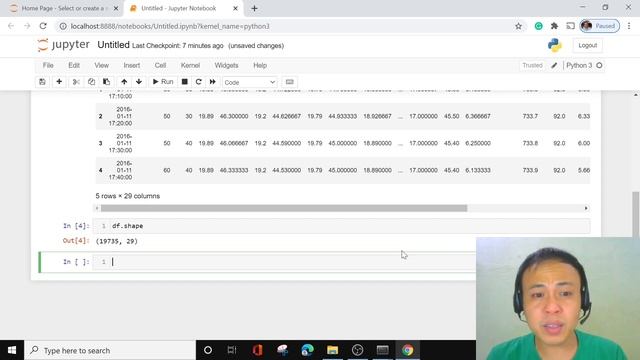Open the View menu
Viewport: 640px width, 360px height.
102,65
